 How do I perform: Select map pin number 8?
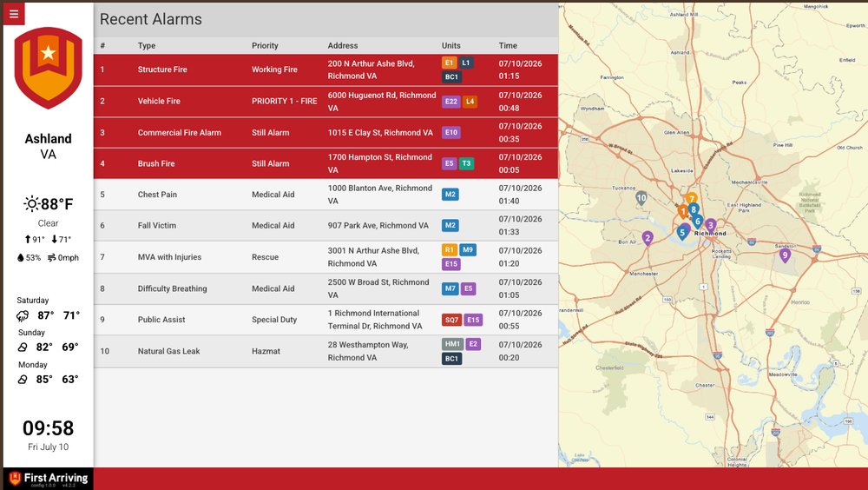(693, 209)
